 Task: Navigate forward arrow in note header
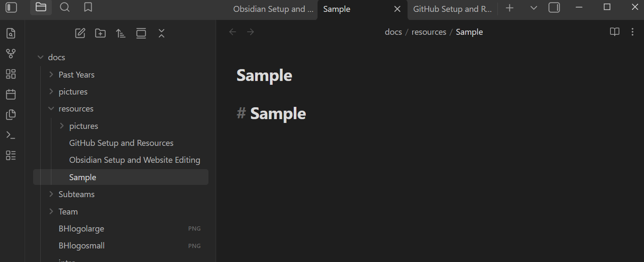pos(251,32)
